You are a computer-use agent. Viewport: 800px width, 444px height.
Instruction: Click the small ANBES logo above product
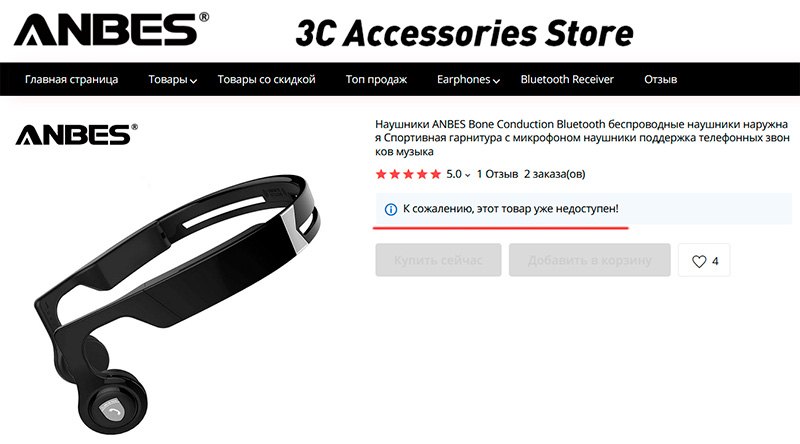(x=77, y=134)
